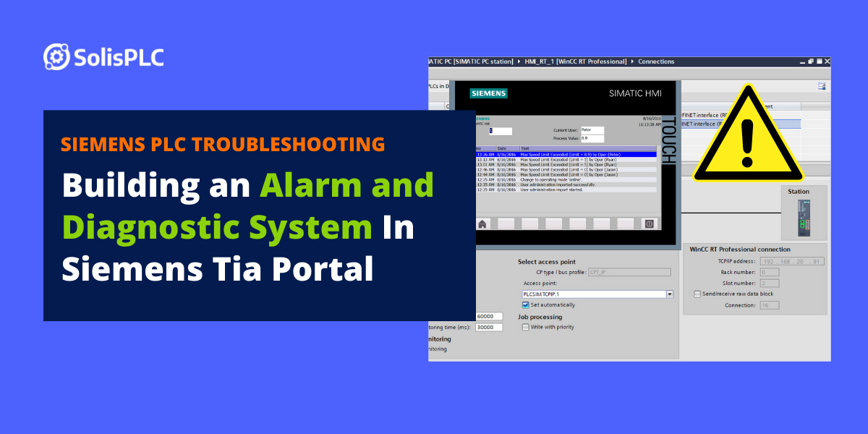Expand the arrow after HMI_RT_1 in the breadcrumb
868x434 pixels.
631,61
